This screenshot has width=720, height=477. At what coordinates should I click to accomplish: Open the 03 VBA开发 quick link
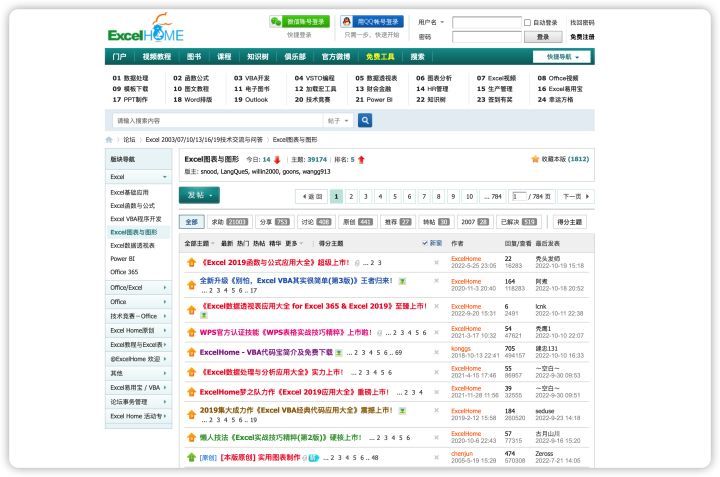pos(252,78)
